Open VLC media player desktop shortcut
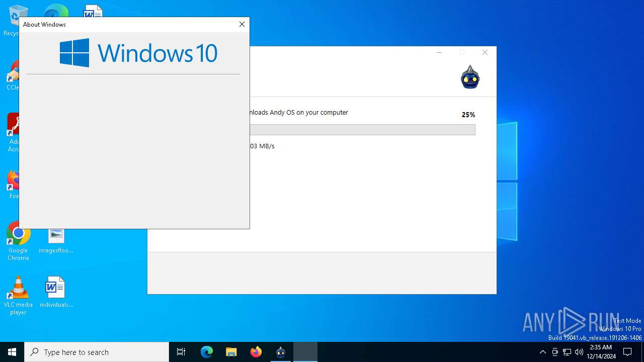This screenshot has height=362, width=644. (18, 296)
